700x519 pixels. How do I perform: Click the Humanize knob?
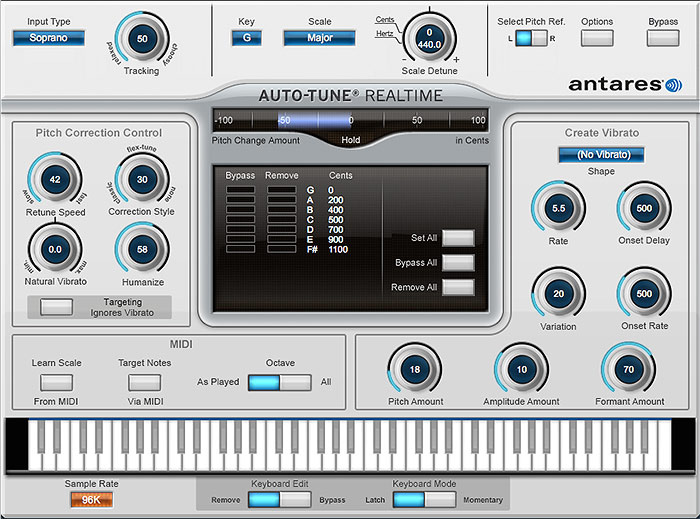[x=142, y=250]
